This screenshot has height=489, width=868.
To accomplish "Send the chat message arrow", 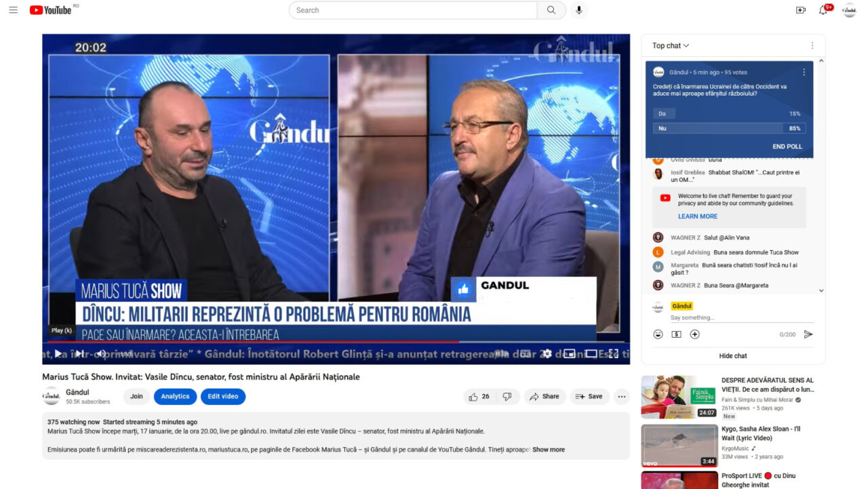I will click(808, 334).
